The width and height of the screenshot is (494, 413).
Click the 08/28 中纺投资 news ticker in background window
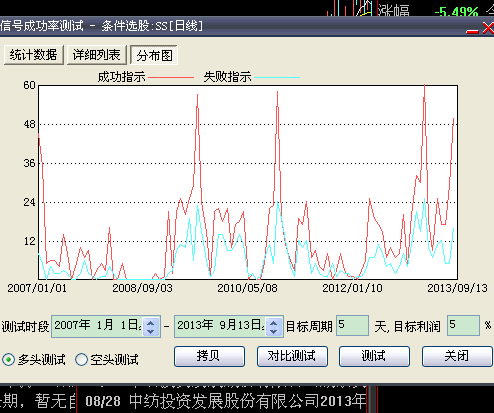coord(226,401)
